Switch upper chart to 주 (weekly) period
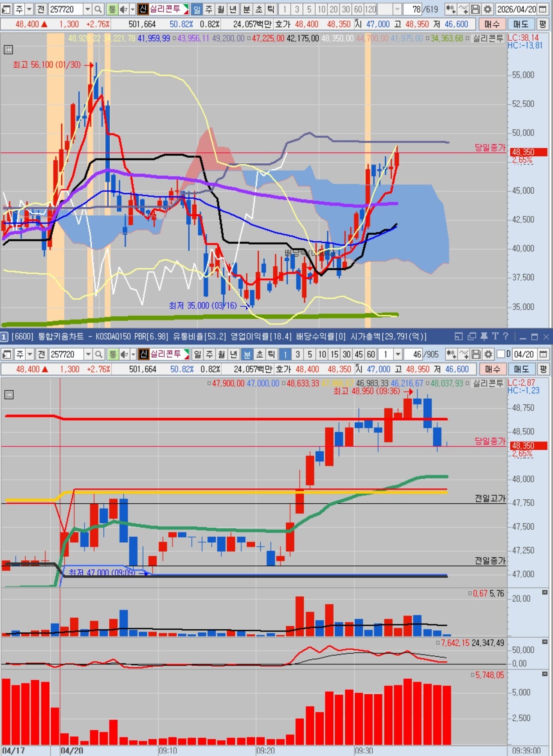This screenshot has width=553, height=756. [x=209, y=9]
